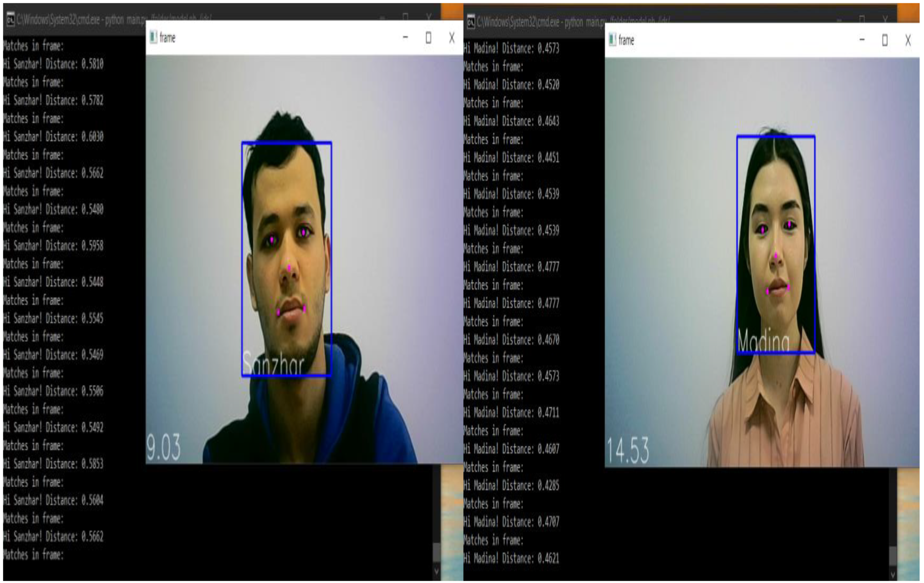Click the 14.53 FPS counter in the right frame

click(628, 450)
